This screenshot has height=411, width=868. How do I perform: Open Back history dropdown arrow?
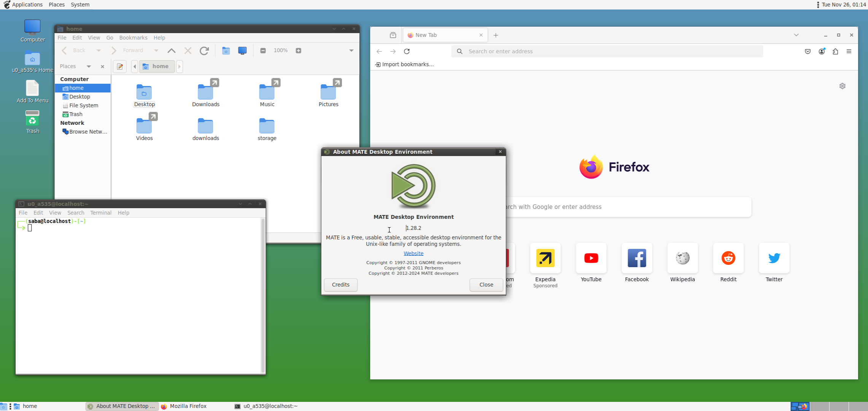pyautogui.click(x=99, y=51)
